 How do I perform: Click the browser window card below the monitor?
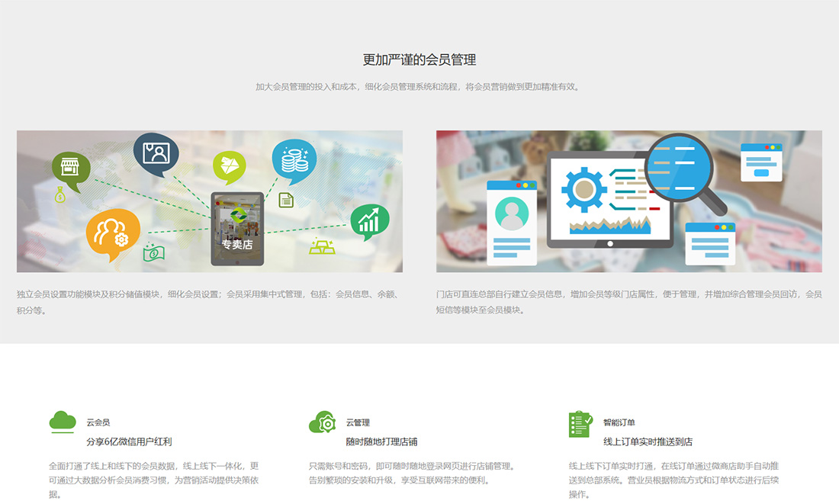coord(710,244)
